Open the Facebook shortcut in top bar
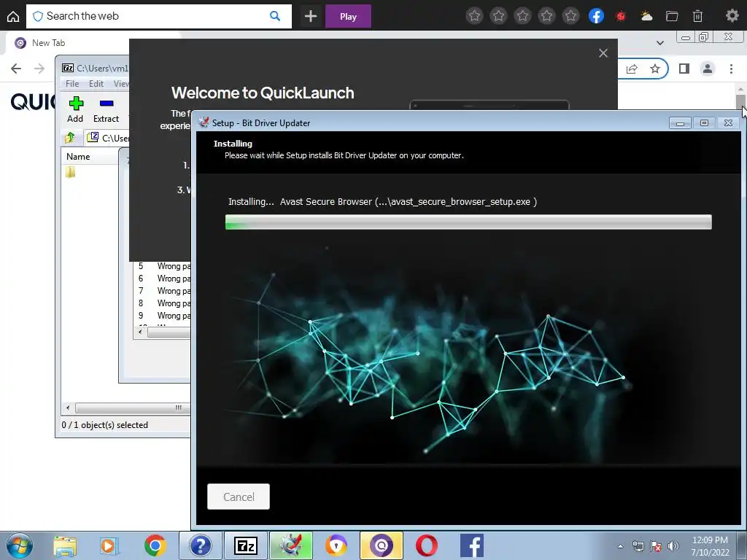 pyautogui.click(x=596, y=16)
